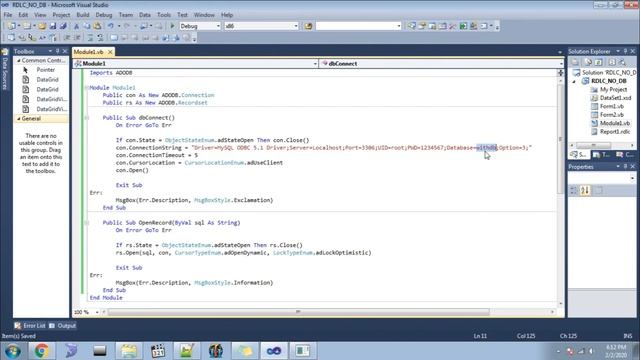This screenshot has height=360, width=640.
Task: Click Refresh icon in Solution Explorer
Action: coord(598,62)
